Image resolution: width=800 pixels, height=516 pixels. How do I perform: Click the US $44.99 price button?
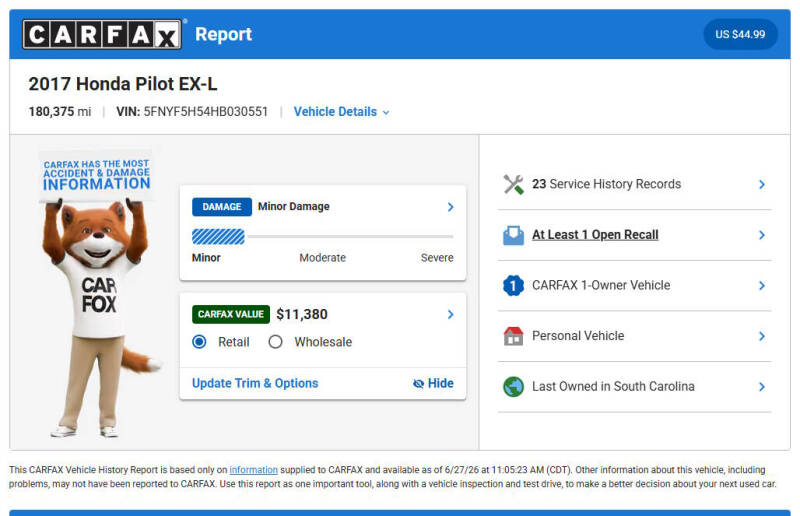click(x=740, y=34)
